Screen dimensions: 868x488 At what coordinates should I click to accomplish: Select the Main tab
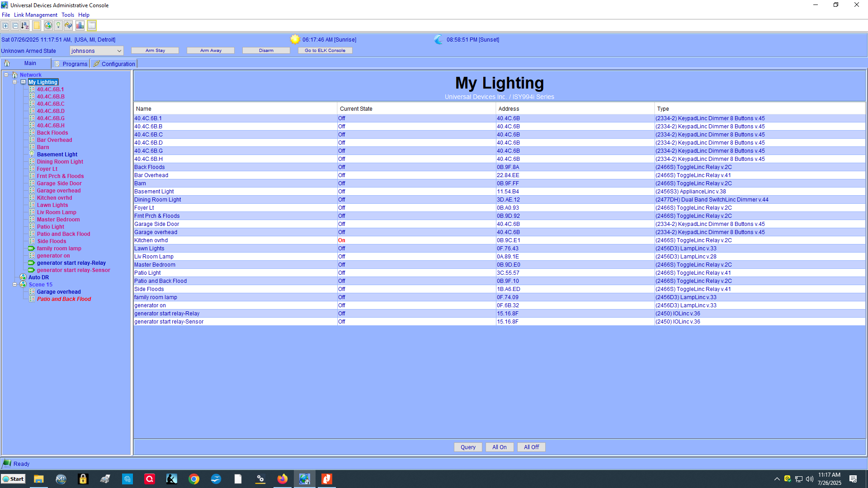(26, 63)
